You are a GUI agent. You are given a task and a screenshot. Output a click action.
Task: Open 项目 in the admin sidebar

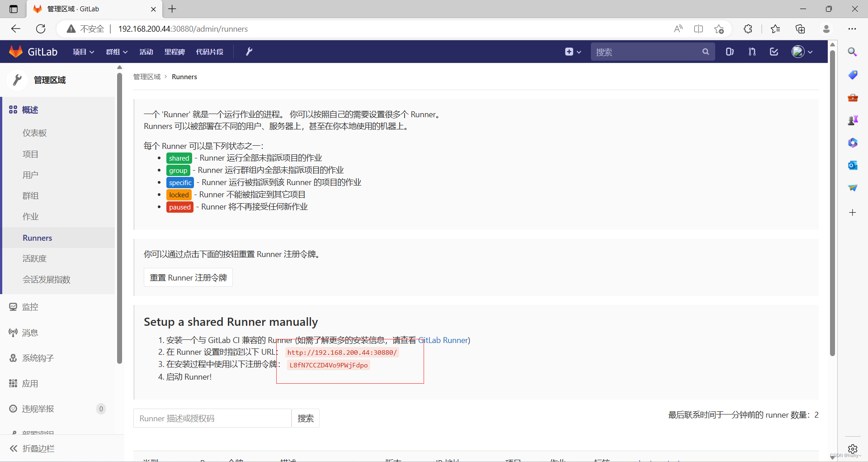[30, 154]
